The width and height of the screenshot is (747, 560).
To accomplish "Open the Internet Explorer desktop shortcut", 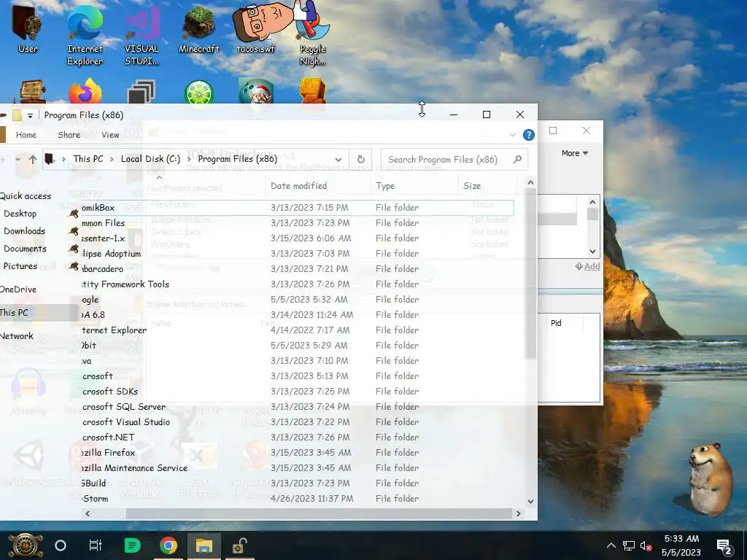I will 85,34.
